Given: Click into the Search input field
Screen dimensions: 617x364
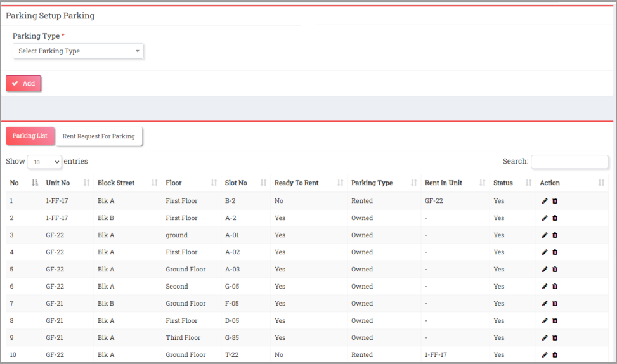Looking at the screenshot, I should [x=569, y=162].
